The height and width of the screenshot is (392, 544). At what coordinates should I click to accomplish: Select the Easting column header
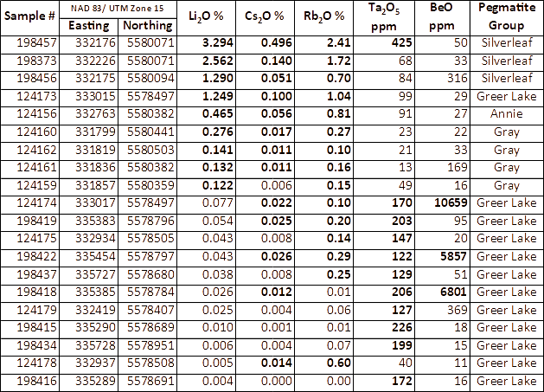pos(89,25)
